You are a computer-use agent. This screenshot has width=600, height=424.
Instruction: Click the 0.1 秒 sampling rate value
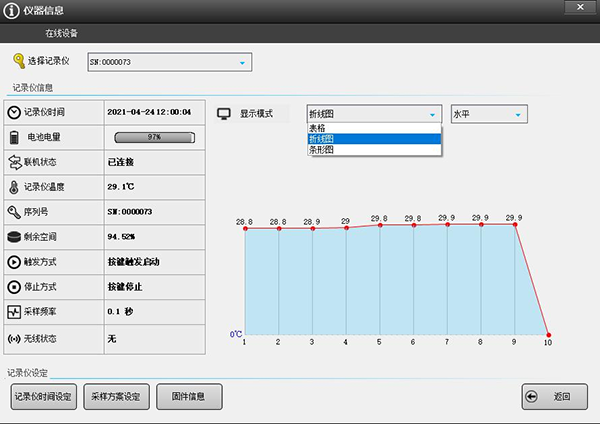(120, 311)
